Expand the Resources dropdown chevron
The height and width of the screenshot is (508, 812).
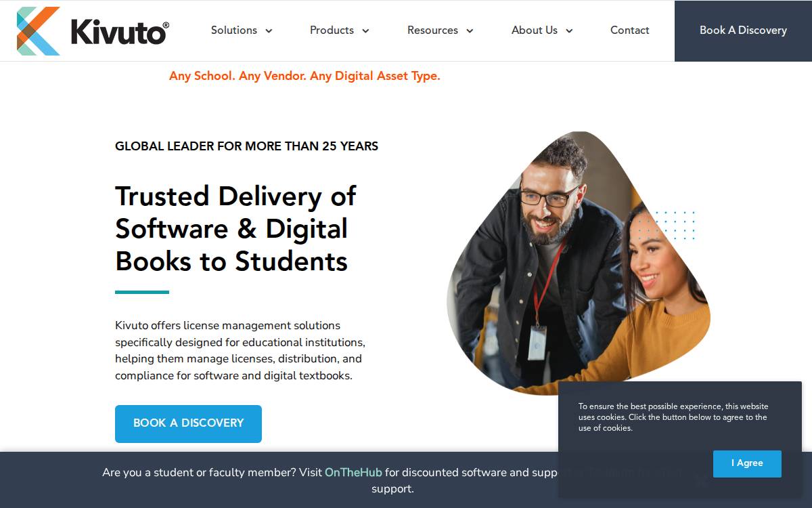[x=470, y=31]
